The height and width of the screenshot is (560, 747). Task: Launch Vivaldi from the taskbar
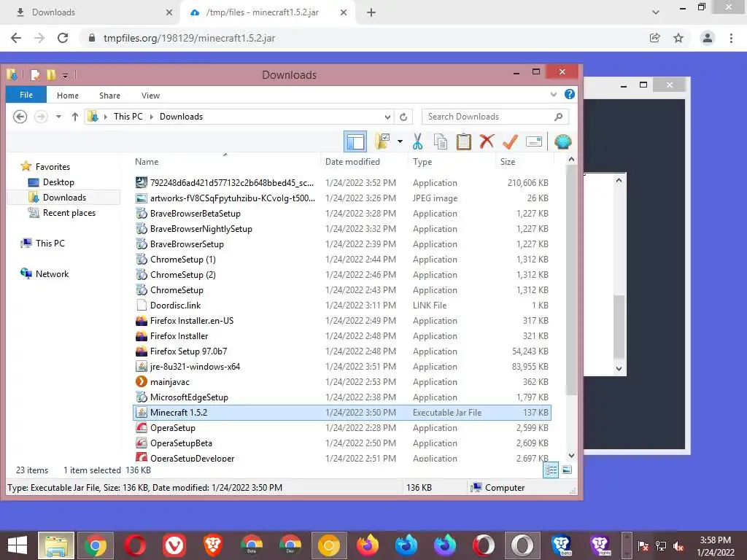point(174,545)
